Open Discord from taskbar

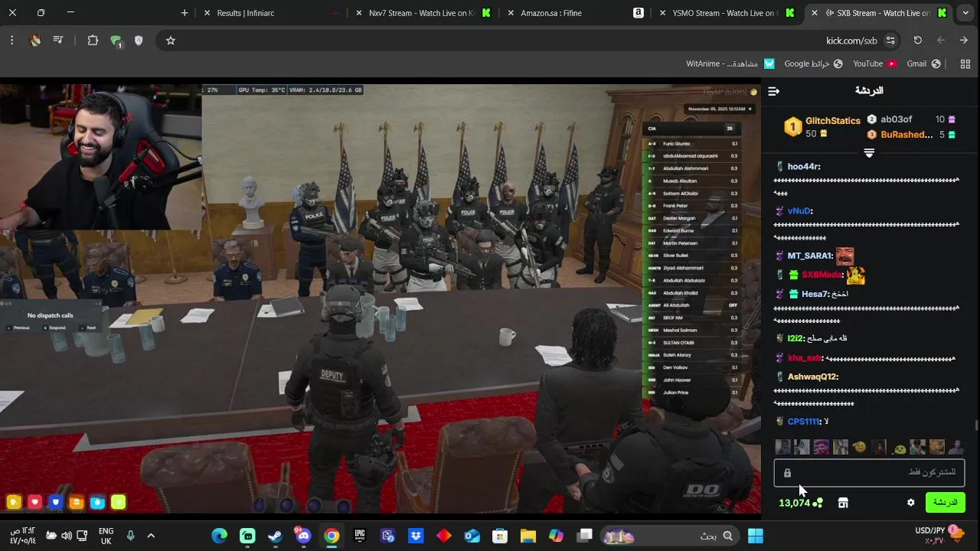pyautogui.click(x=304, y=536)
